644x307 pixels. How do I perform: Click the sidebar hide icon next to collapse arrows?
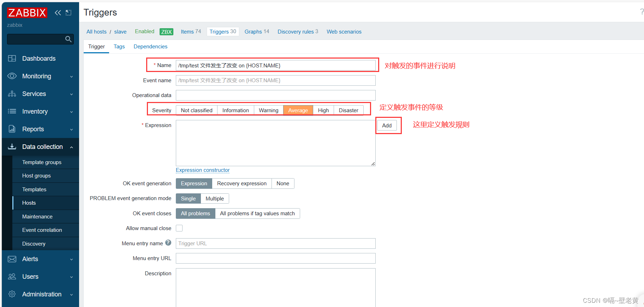68,13
